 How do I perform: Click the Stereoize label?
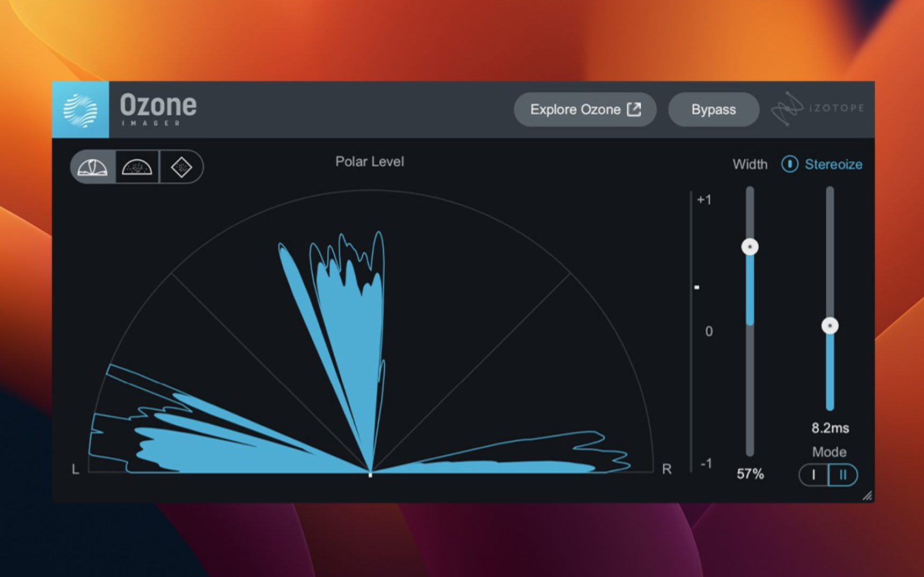pos(833,164)
